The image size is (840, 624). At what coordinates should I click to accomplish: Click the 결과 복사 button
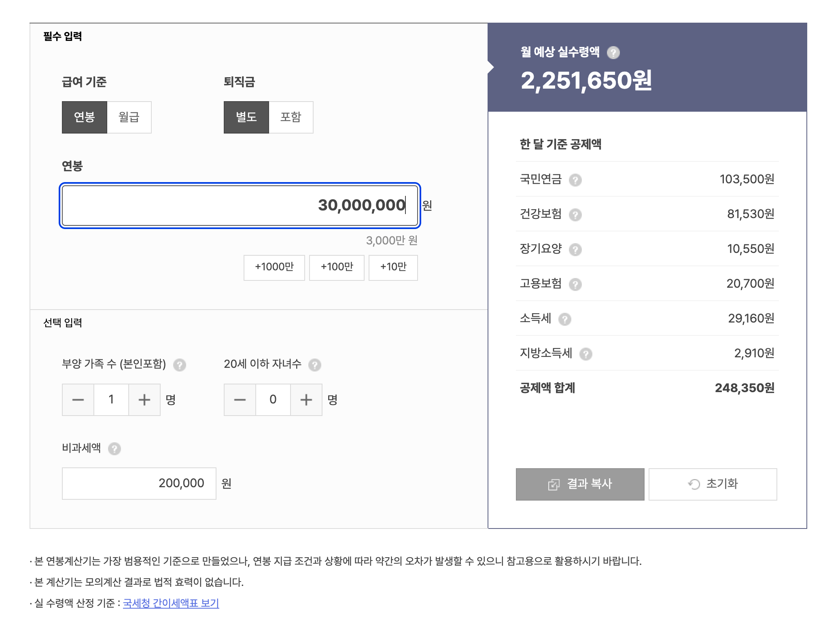click(580, 484)
